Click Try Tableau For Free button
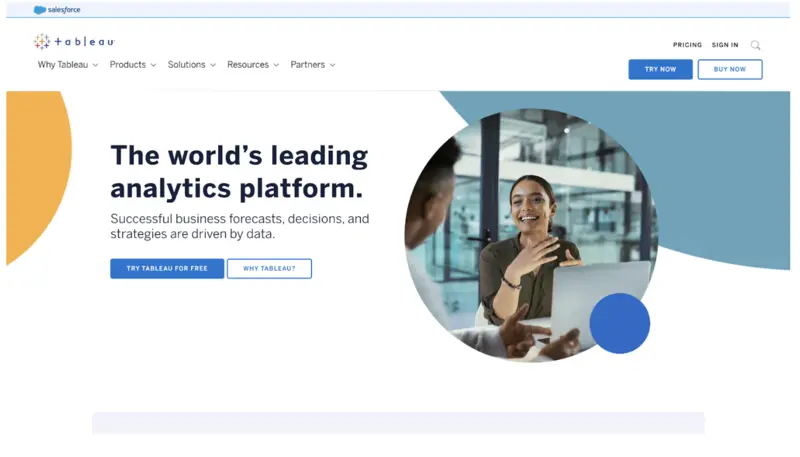This screenshot has width=800, height=457. (167, 268)
